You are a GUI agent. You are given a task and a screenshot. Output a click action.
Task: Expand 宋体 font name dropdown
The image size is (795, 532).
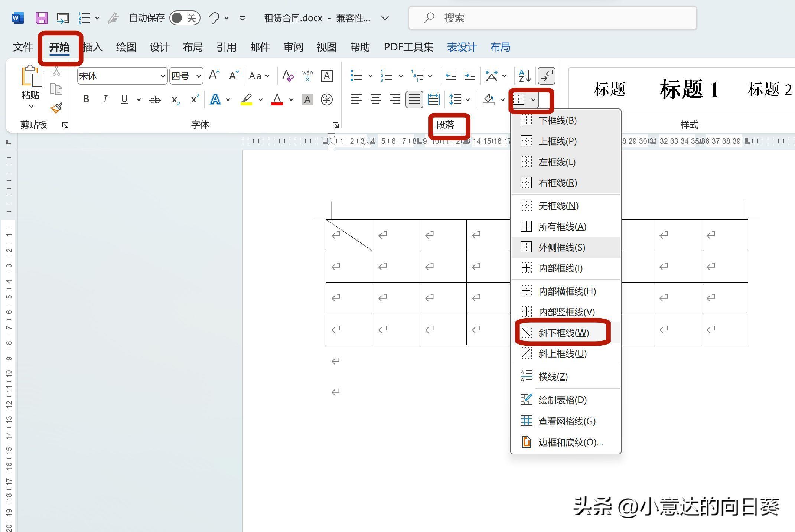click(x=160, y=76)
